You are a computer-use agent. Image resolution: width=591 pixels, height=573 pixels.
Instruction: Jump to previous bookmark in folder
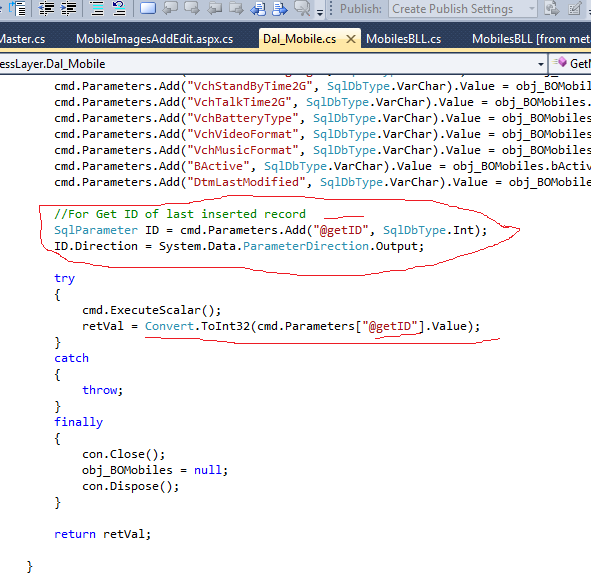click(x=214, y=8)
